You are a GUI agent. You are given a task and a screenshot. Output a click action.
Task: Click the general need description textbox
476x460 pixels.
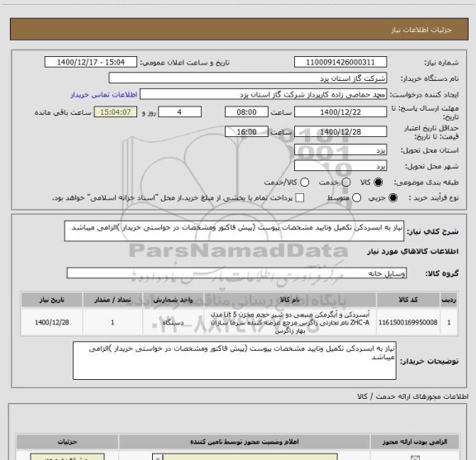pyautogui.click(x=234, y=231)
